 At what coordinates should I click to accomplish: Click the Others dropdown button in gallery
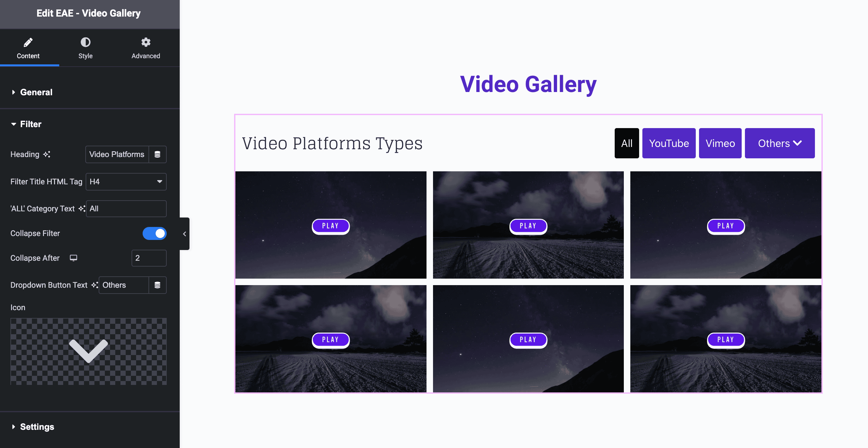point(780,143)
